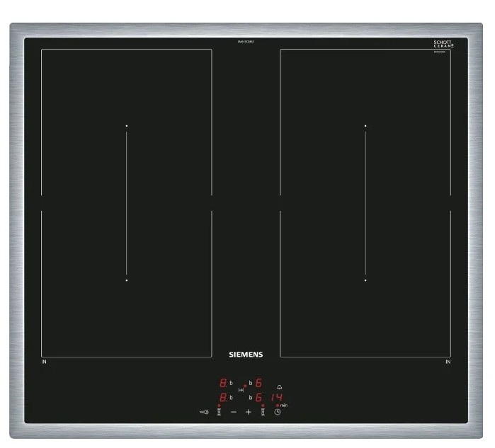The height and width of the screenshot is (448, 495).
Task: Touch the right flex induction cooking zone
Action: (365, 203)
